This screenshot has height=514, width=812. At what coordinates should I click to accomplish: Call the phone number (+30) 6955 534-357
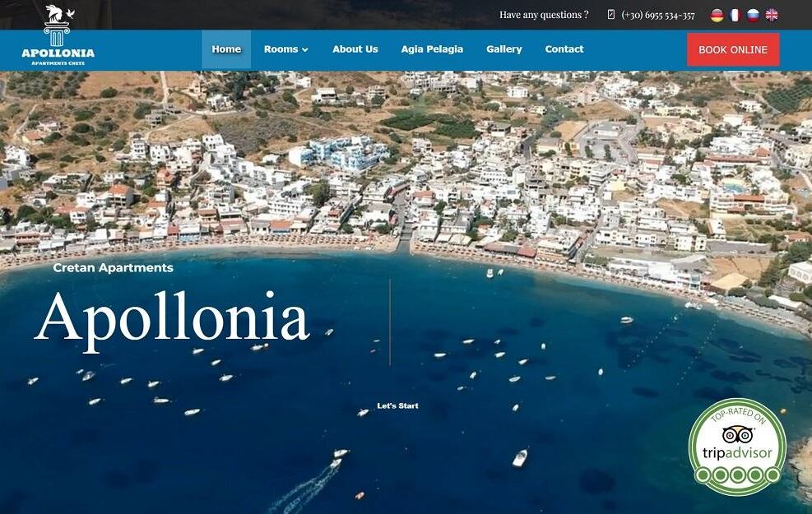click(658, 15)
